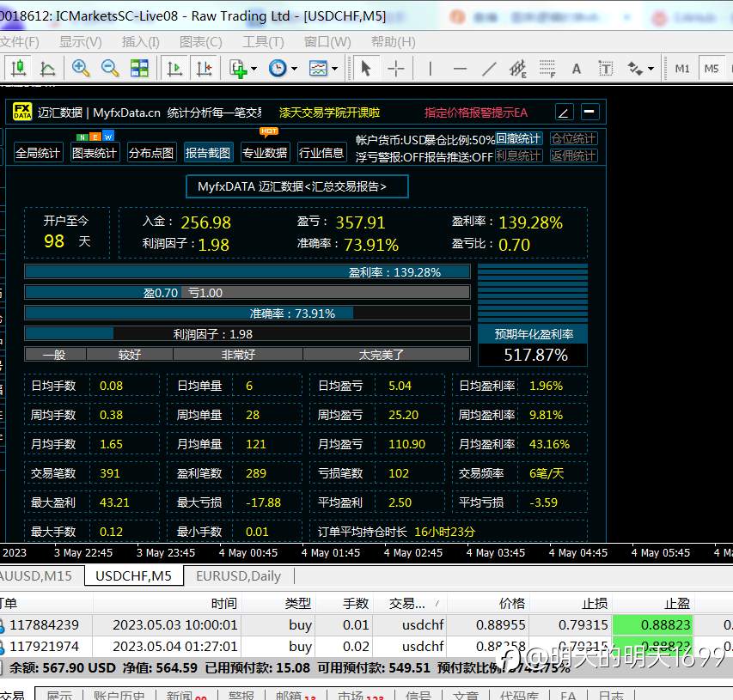Switch to M5 timeframe
Screen dimensions: 733x700
pyautogui.click(x=711, y=69)
